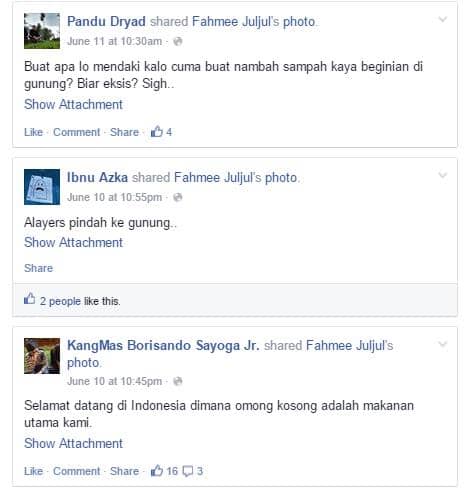
Task: Comment on Pandu Dryad's post
Action: coord(77,132)
